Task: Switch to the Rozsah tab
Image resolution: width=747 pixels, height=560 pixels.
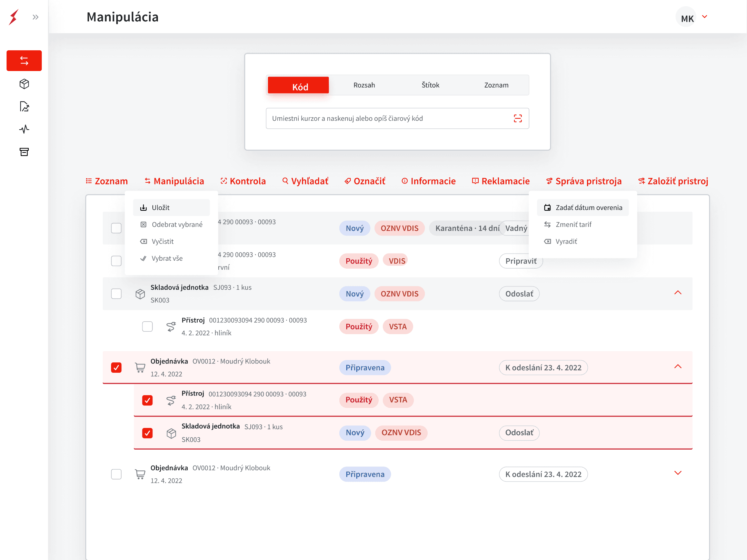Action: click(x=364, y=85)
